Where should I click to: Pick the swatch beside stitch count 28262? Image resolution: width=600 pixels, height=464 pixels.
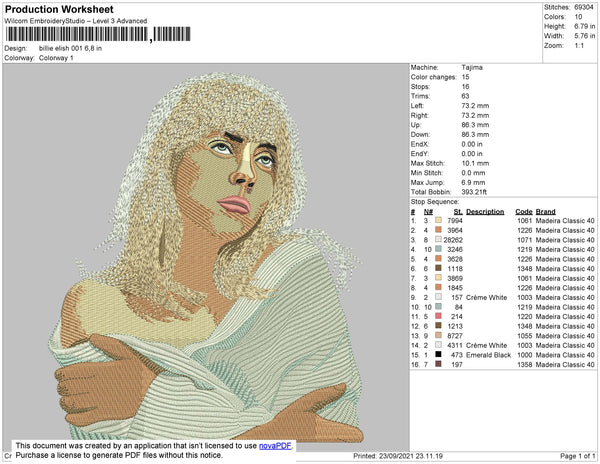(439, 239)
